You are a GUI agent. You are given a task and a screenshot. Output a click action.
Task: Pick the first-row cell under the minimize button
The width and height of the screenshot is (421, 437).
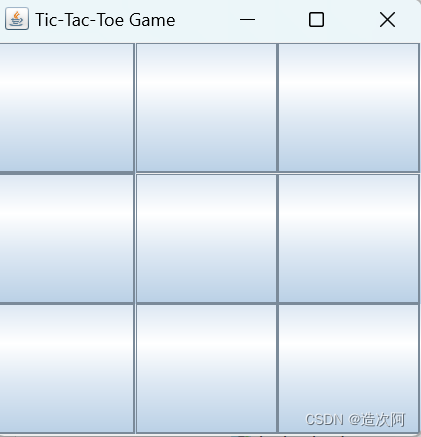pos(206,108)
